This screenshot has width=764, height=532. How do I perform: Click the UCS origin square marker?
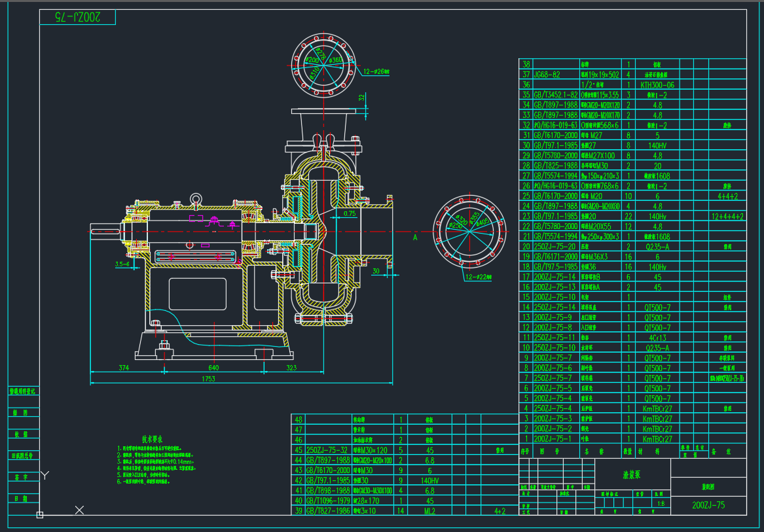click(x=40, y=515)
